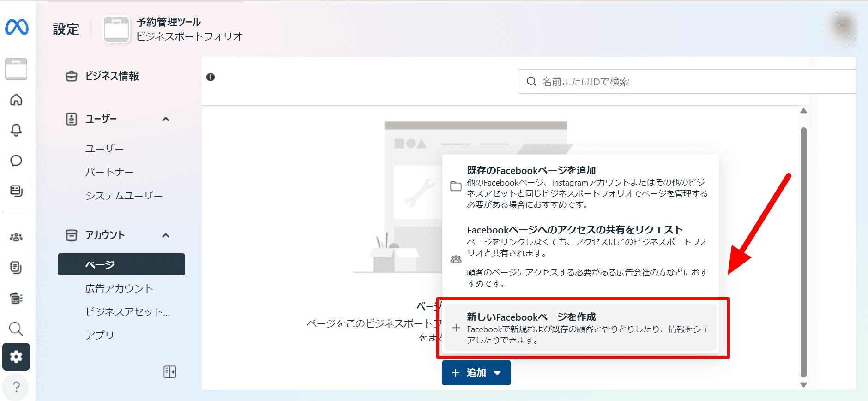The image size is (868, 401).
Task: Open the audiences people group icon
Action: [16, 237]
